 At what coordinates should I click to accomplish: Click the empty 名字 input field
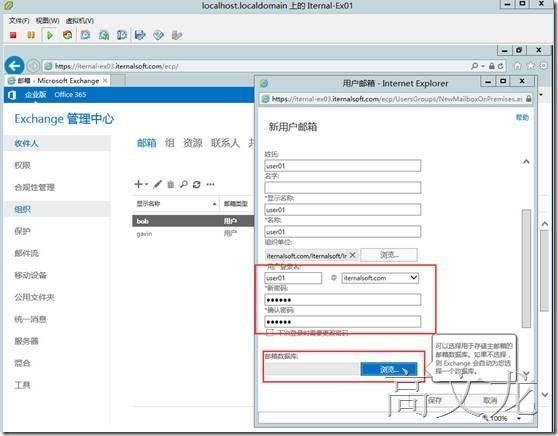pos(342,188)
